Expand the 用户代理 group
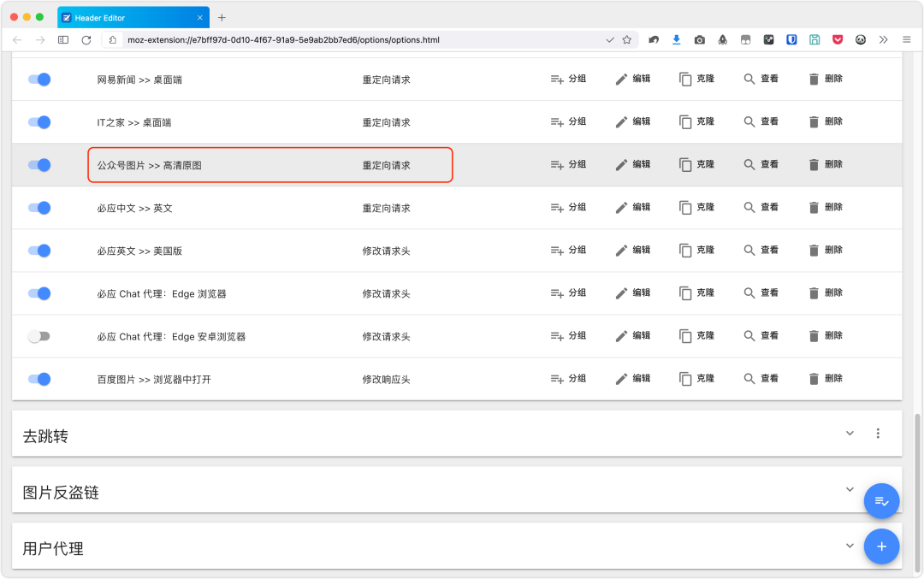The width and height of the screenshot is (924, 579). click(850, 546)
